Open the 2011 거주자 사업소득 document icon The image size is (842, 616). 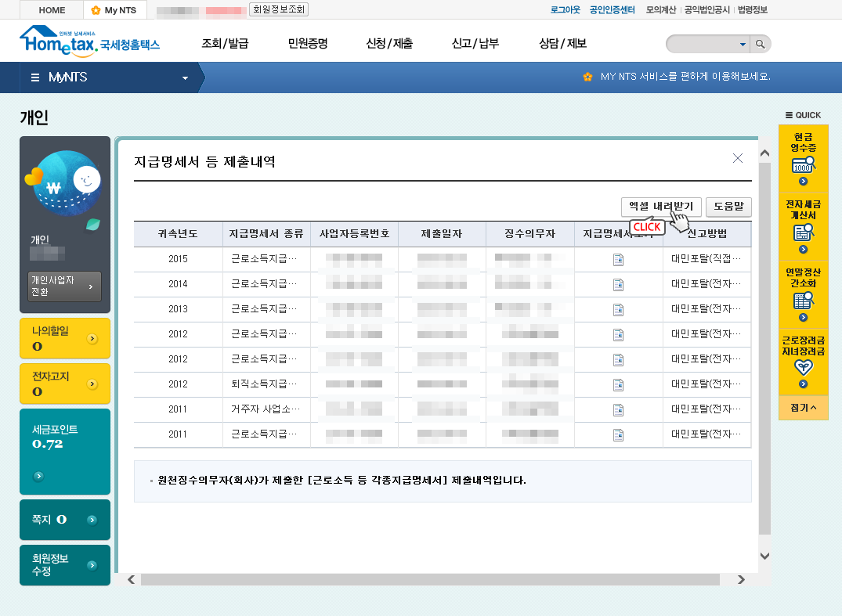[x=618, y=410]
